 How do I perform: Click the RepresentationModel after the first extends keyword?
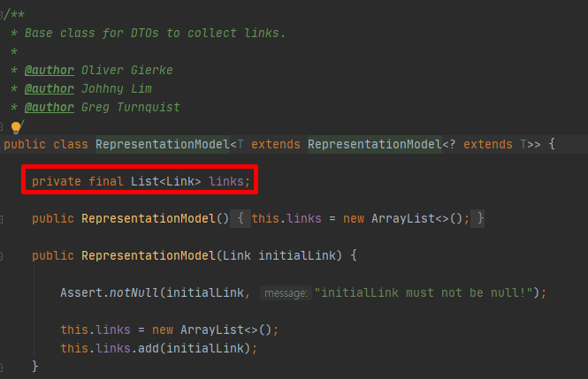point(375,144)
